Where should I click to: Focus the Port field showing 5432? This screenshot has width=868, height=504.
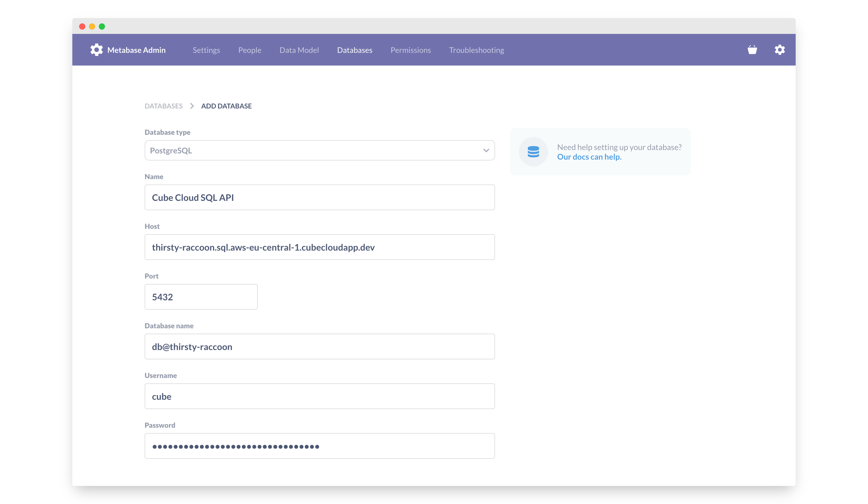(201, 297)
